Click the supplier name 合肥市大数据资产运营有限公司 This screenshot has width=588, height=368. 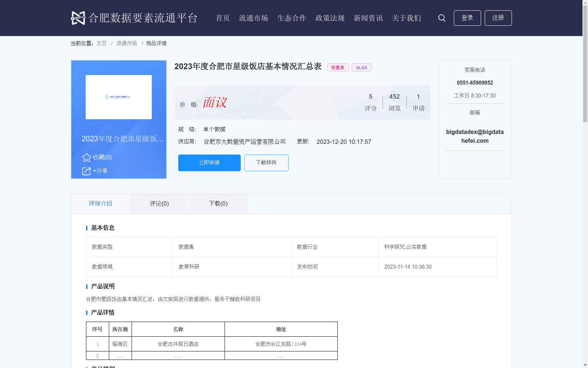[245, 142]
